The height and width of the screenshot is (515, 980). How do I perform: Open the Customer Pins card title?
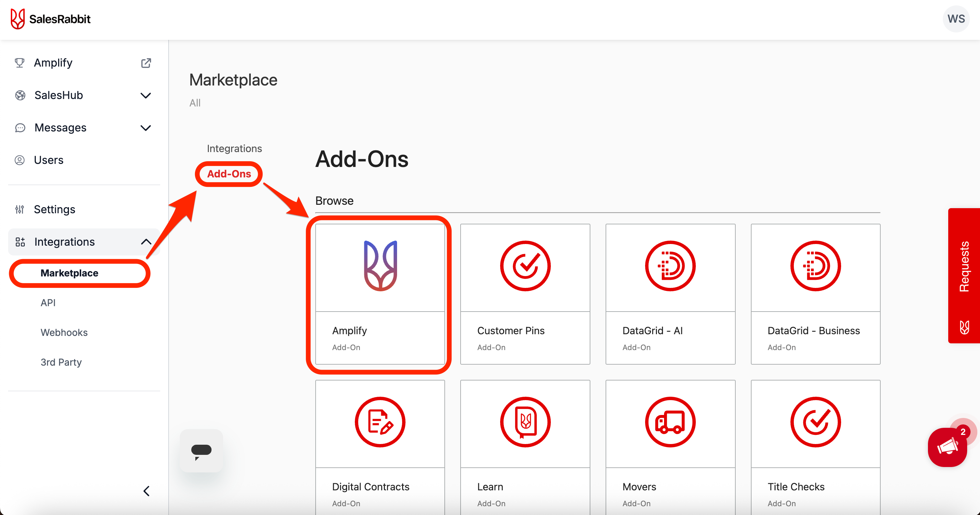[511, 330]
